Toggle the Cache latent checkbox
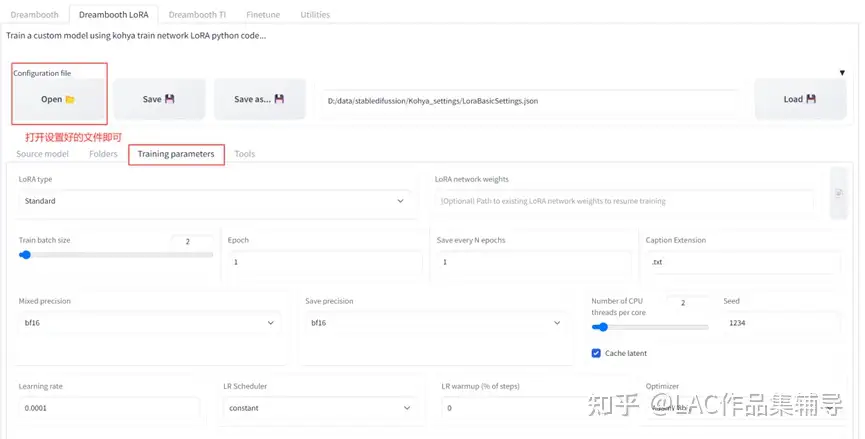This screenshot has height=439, width=865. coord(596,353)
